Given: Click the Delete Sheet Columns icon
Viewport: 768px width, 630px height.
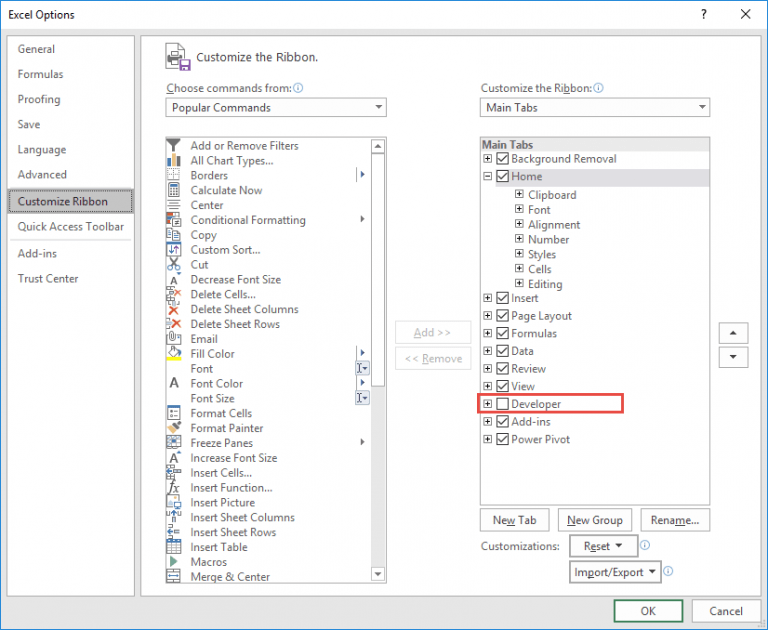Looking at the screenshot, I should coord(173,309).
